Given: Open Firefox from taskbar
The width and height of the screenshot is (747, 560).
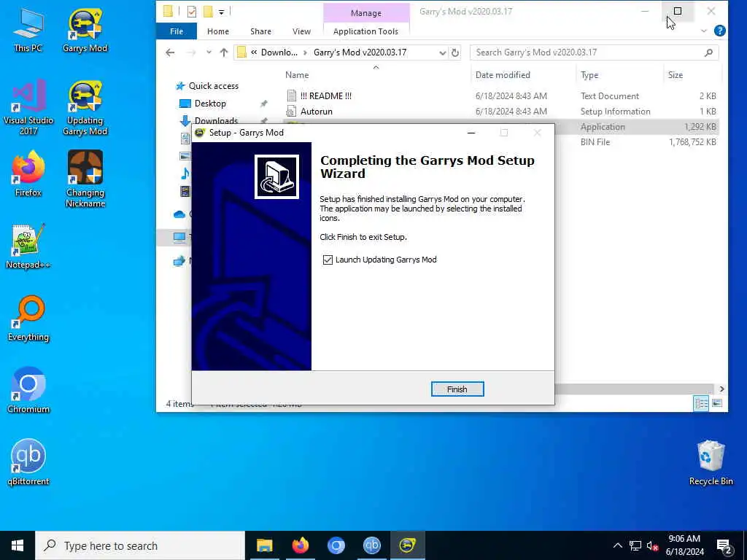Looking at the screenshot, I should (x=300, y=545).
